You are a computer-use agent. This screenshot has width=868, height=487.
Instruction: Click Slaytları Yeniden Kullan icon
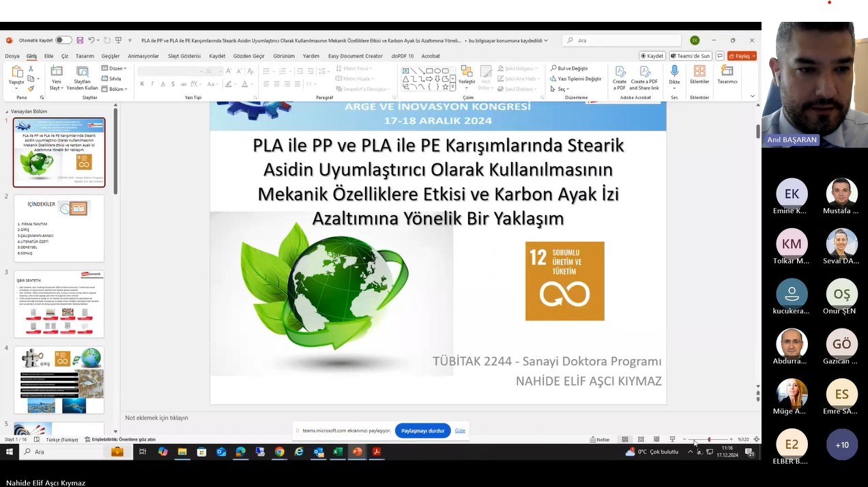click(x=82, y=78)
